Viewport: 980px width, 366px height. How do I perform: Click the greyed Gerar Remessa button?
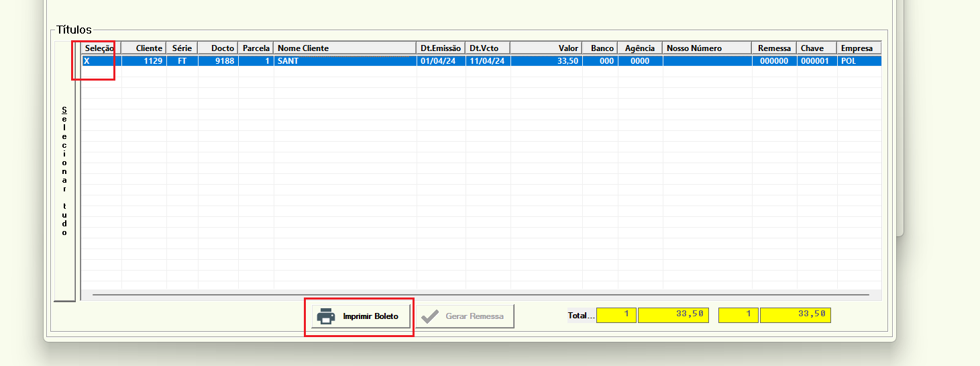[465, 316]
